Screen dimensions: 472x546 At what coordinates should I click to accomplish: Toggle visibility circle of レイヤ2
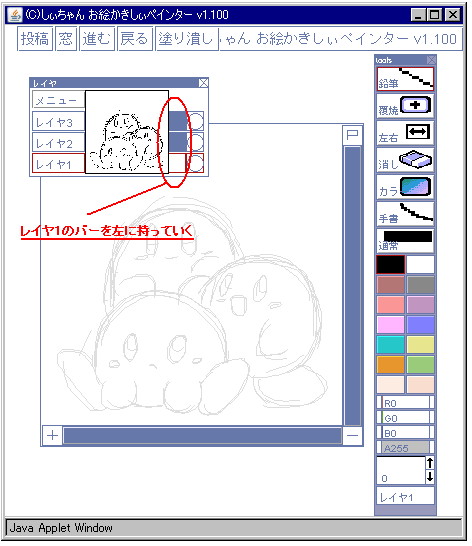(x=196, y=142)
